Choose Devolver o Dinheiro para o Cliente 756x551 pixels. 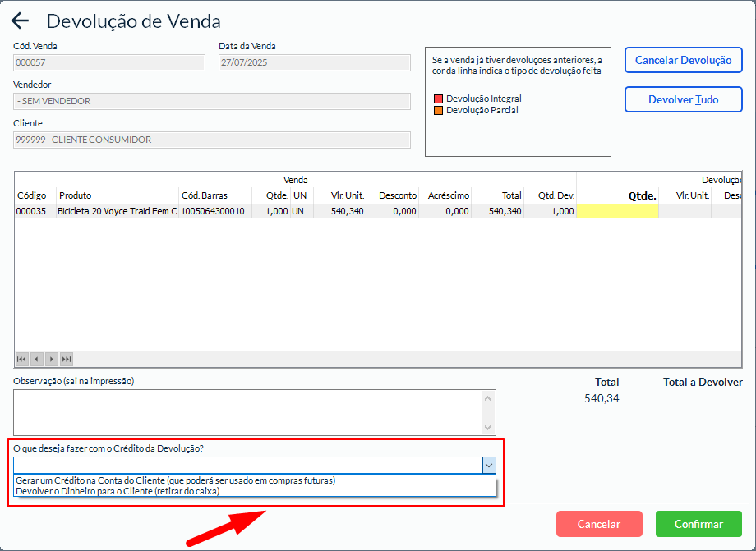coord(118,491)
